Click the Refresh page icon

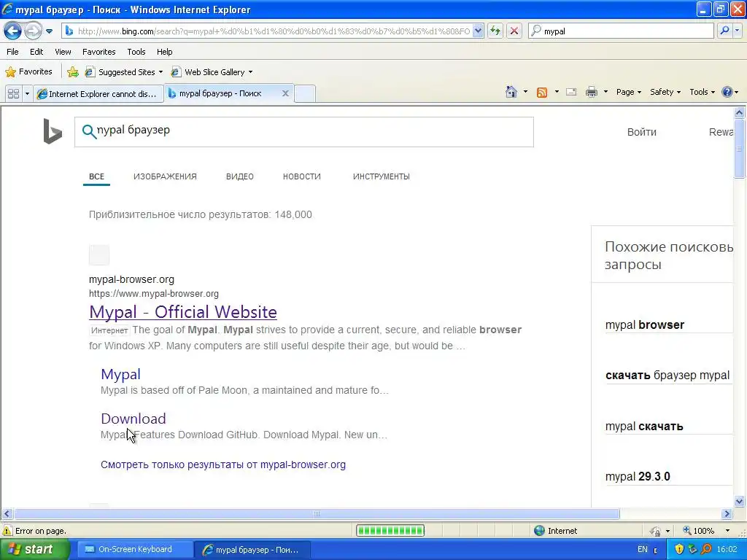pyautogui.click(x=495, y=31)
